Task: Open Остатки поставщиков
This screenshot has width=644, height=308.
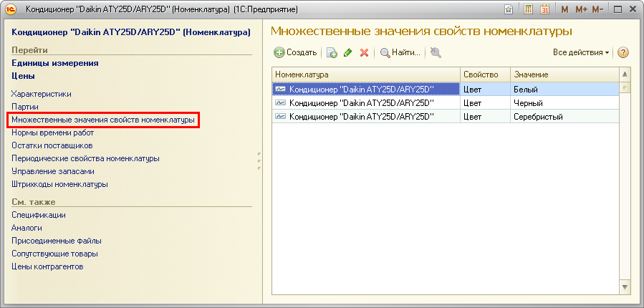Action: tap(52, 145)
